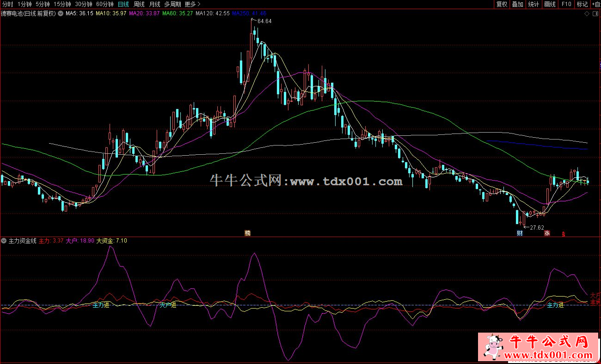Add stock with +自 button
This screenshot has width=601, height=364.
pos(596,4)
